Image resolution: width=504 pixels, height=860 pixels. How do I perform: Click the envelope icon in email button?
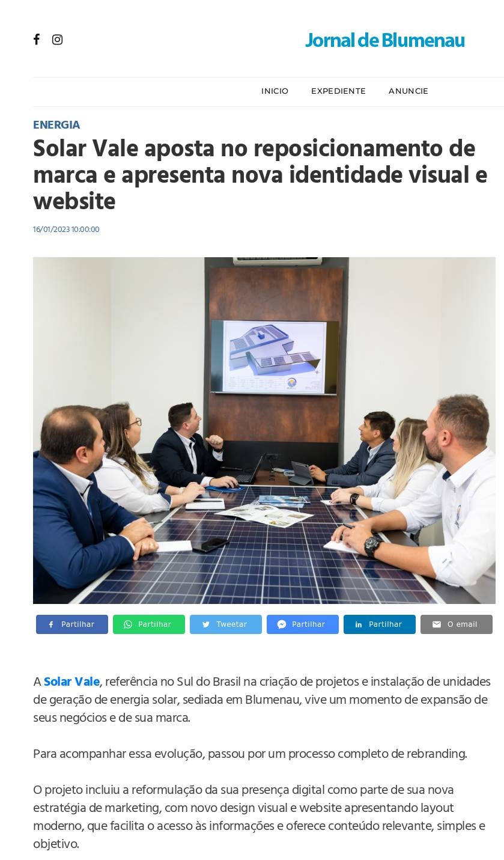pos(437,624)
